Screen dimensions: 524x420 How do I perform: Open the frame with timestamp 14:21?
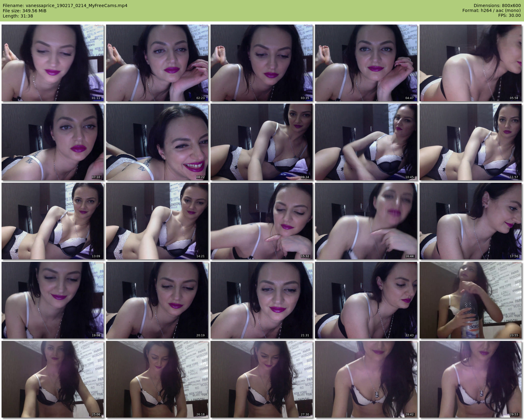[x=157, y=221]
